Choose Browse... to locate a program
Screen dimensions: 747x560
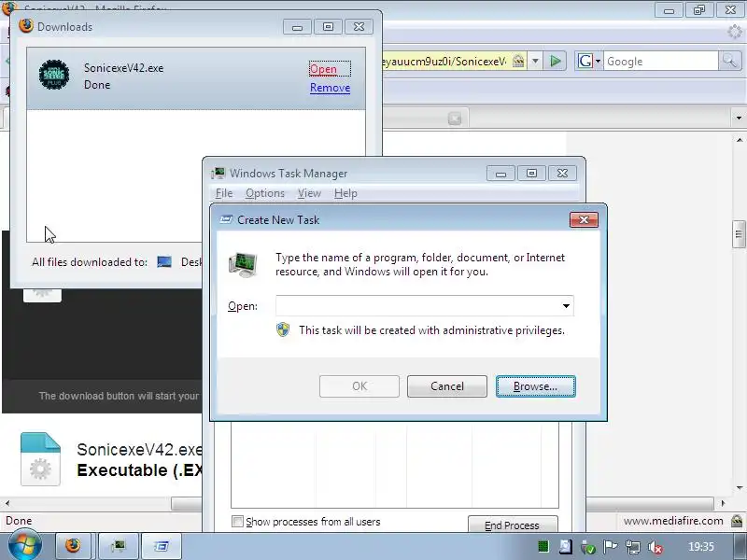point(535,386)
